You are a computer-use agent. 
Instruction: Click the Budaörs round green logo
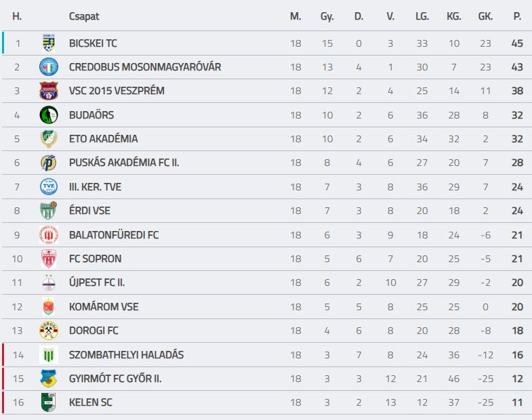(49, 115)
